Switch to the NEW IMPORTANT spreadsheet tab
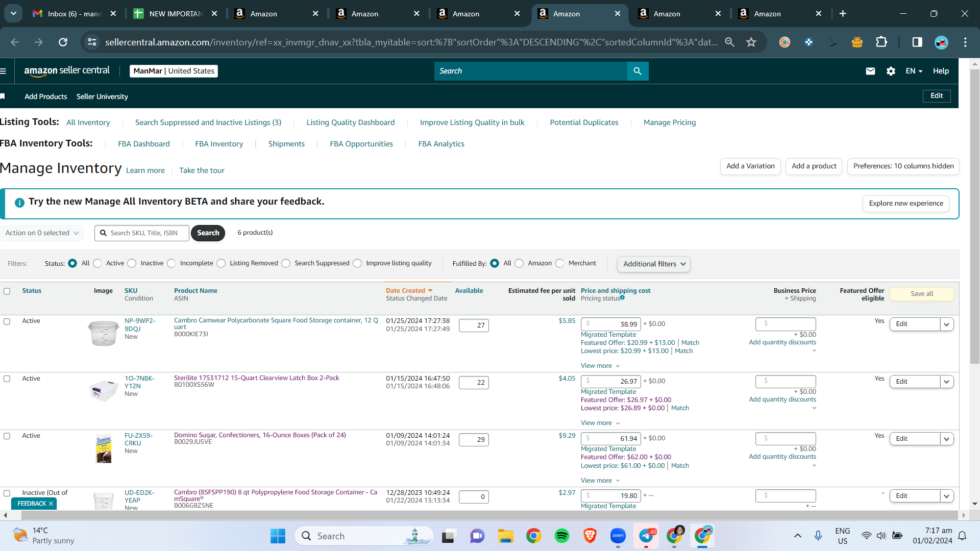This screenshot has height=551, width=980. coord(176,14)
